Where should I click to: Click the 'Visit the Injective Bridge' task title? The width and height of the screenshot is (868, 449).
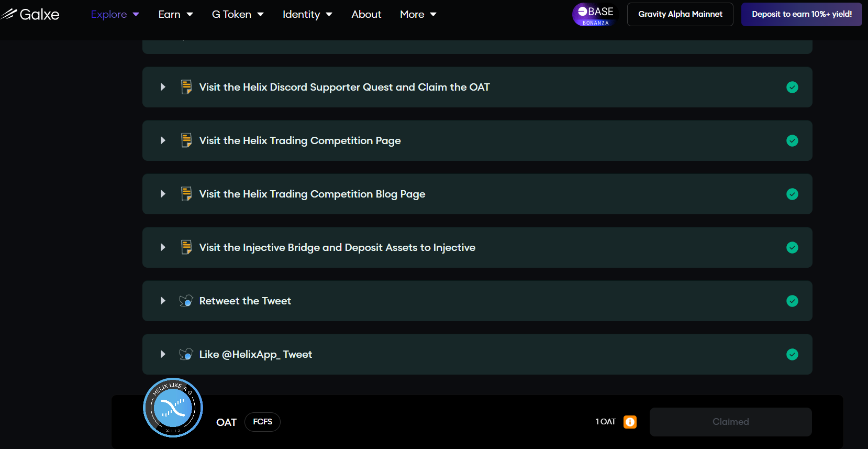point(337,247)
